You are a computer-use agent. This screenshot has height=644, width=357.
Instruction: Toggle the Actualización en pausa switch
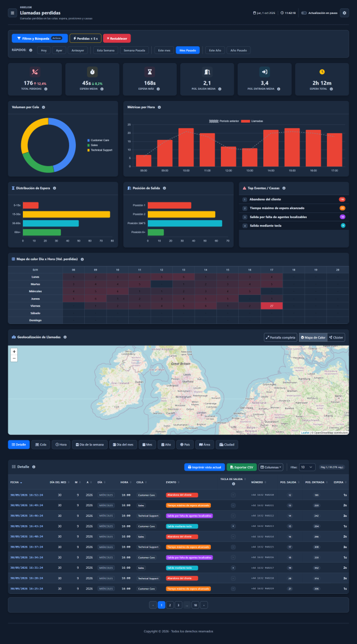point(304,13)
